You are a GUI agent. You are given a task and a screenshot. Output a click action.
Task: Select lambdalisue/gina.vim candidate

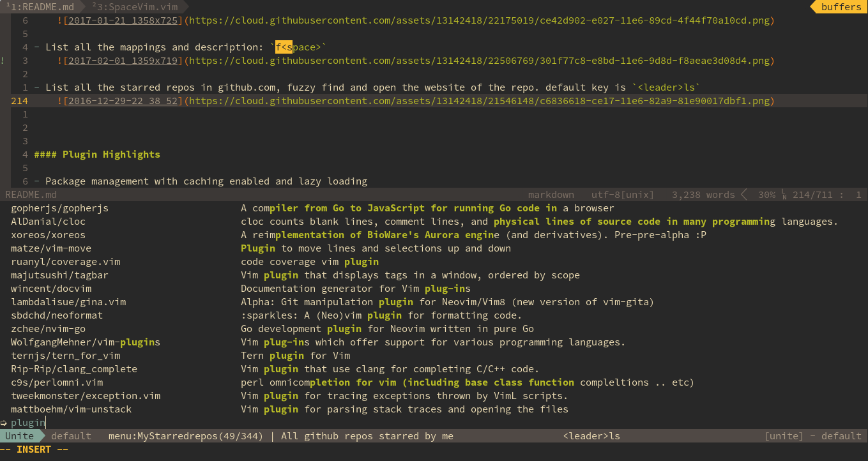(x=68, y=302)
